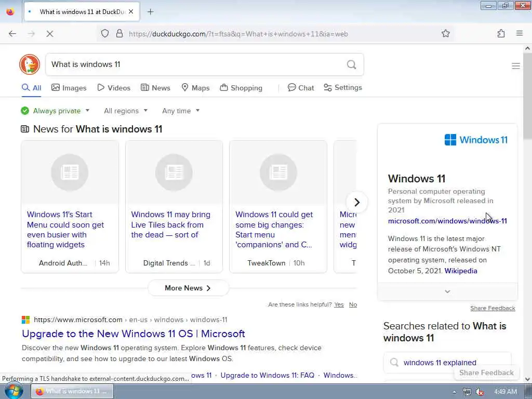This screenshot has width=532, height=399.
Task: Open 'Windows 11 could get some big changes' article
Action: pos(274,229)
